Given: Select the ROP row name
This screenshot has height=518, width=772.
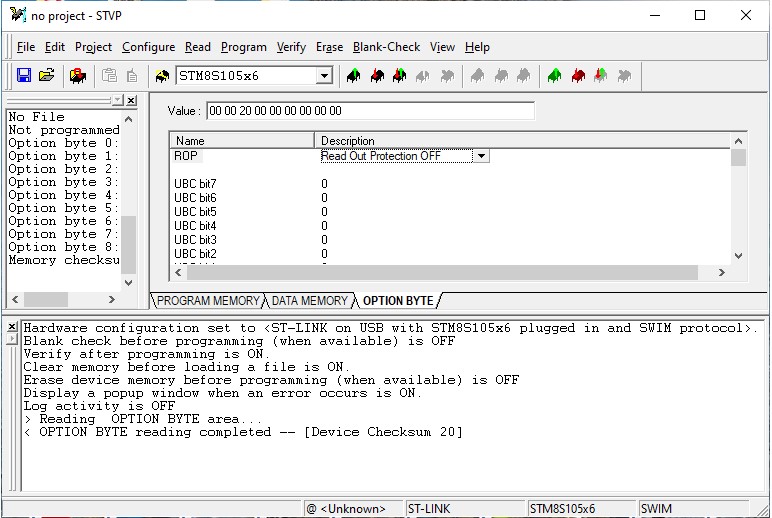Looking at the screenshot, I should 186,156.
